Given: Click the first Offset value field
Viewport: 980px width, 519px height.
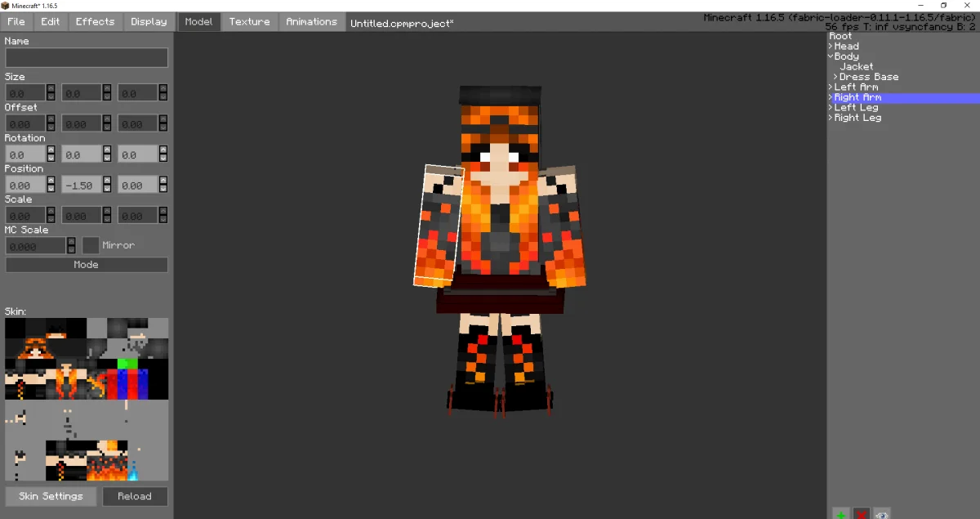Looking at the screenshot, I should (x=25, y=123).
